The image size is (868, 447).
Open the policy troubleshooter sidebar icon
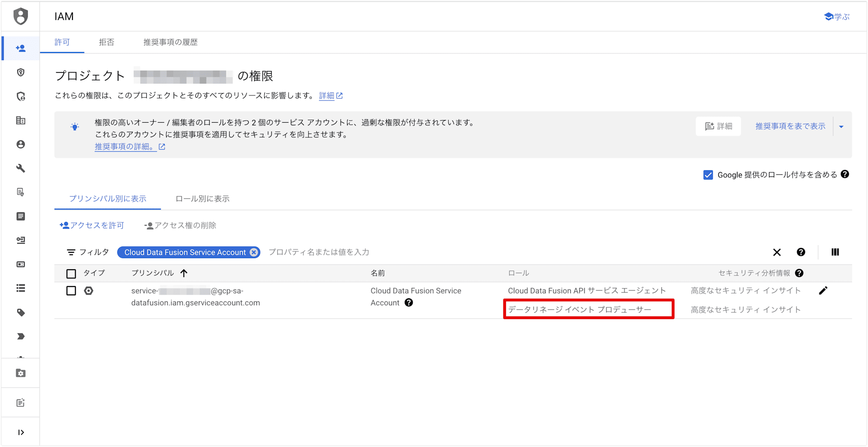[x=20, y=96]
